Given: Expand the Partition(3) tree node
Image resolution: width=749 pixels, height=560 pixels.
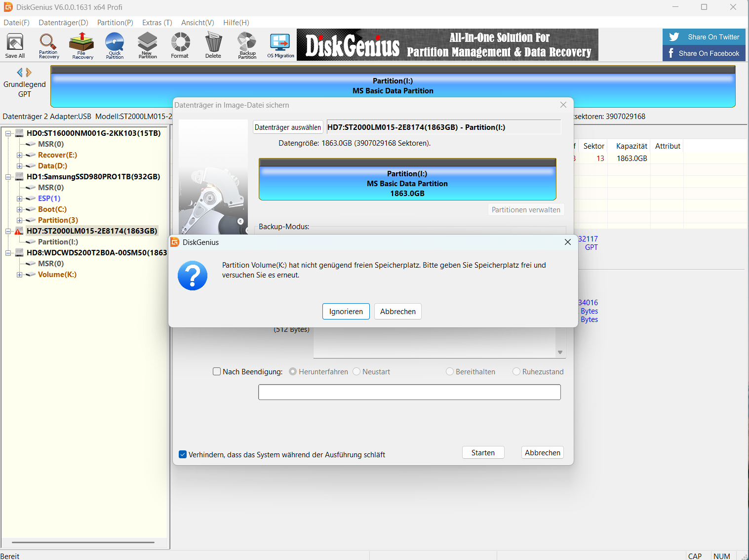Looking at the screenshot, I should point(20,220).
